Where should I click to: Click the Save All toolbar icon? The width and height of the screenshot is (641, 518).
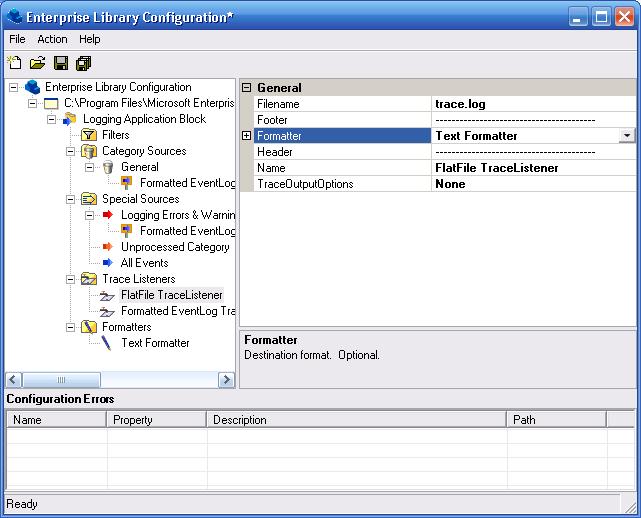coord(84,63)
